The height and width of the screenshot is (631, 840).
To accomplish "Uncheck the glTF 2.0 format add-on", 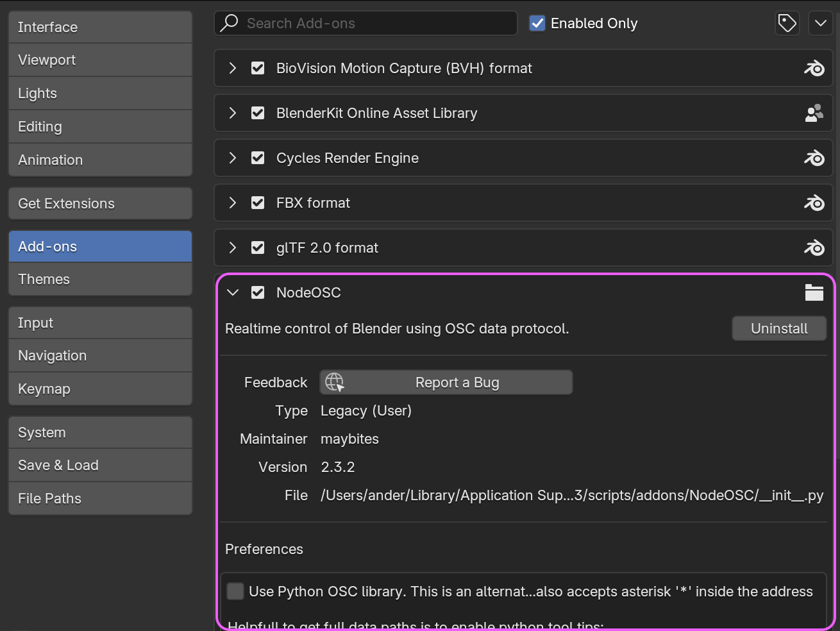I will (258, 248).
